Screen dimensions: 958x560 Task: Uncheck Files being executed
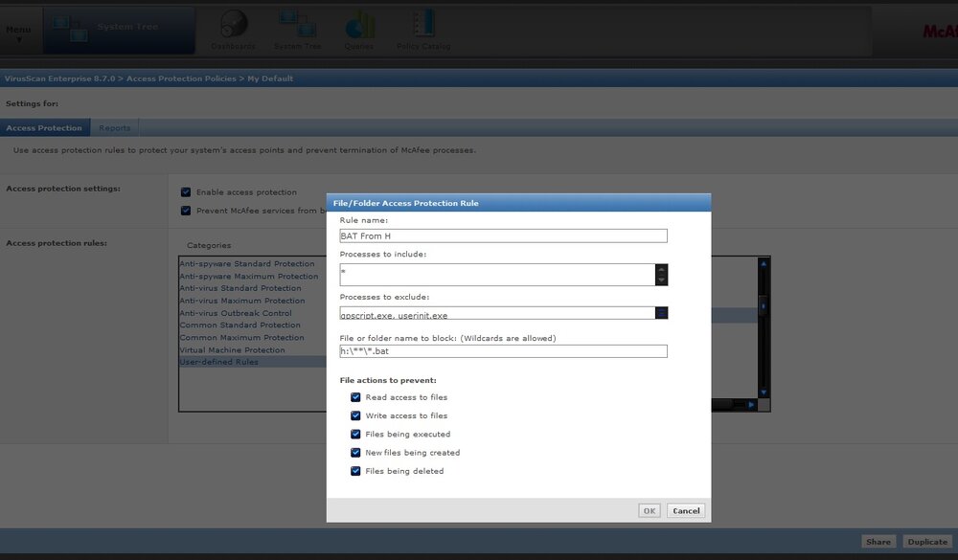355,435
